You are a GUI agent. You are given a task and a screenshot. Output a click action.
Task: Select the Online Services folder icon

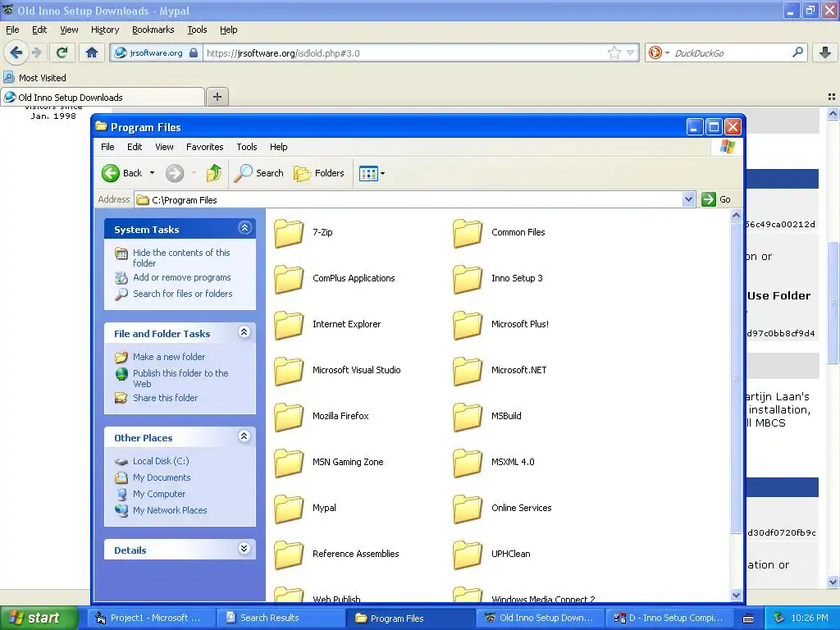[468, 509]
